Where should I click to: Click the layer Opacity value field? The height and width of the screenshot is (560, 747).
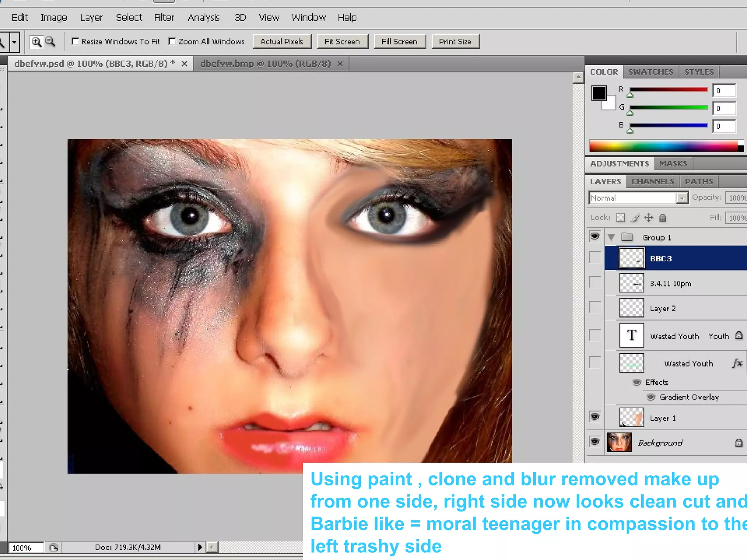[x=736, y=198]
